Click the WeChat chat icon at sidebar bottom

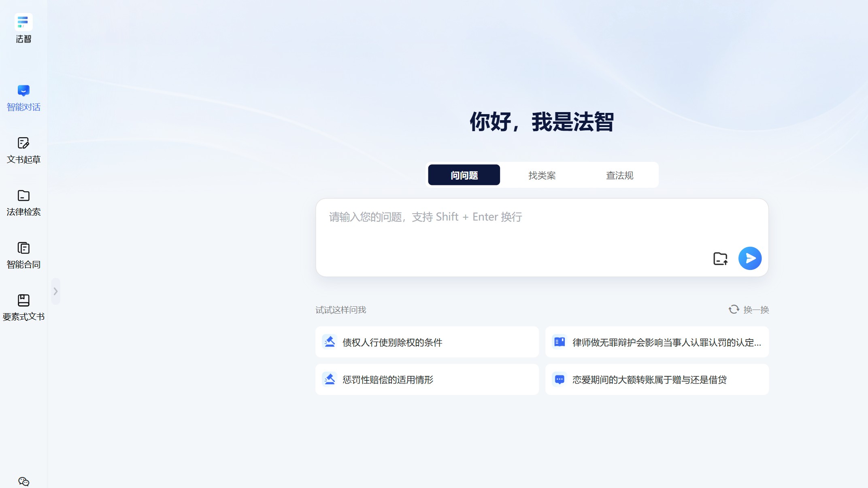click(x=23, y=482)
